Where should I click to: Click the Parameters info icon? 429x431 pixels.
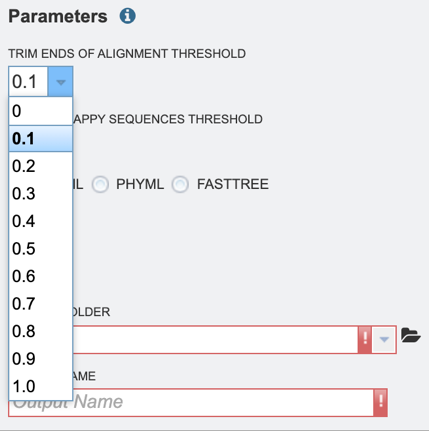[x=127, y=16]
